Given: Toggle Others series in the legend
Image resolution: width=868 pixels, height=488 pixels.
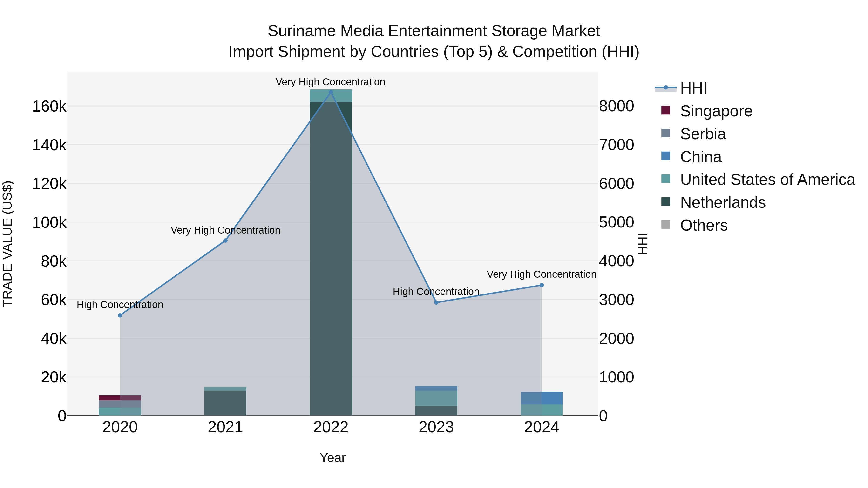Looking at the screenshot, I should point(694,225).
